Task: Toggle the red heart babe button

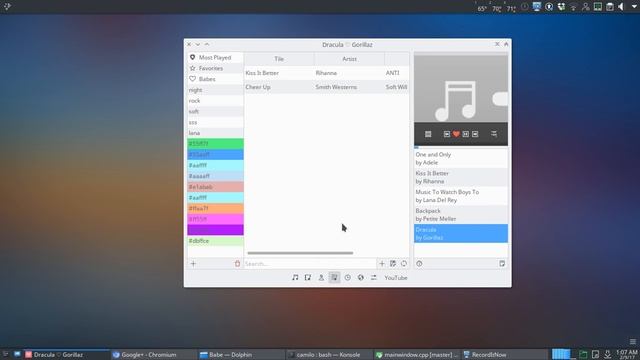Action: (x=456, y=134)
